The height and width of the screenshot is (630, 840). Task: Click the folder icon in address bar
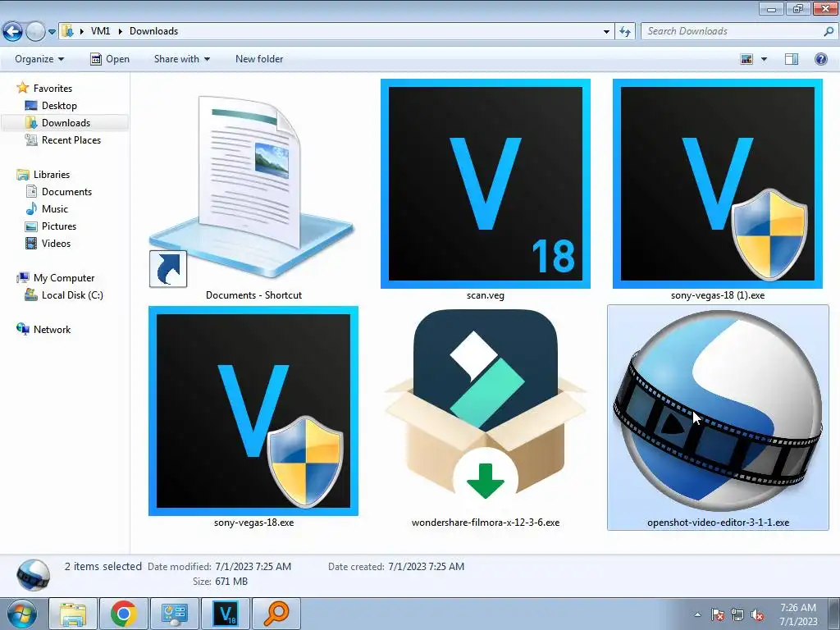coord(67,31)
